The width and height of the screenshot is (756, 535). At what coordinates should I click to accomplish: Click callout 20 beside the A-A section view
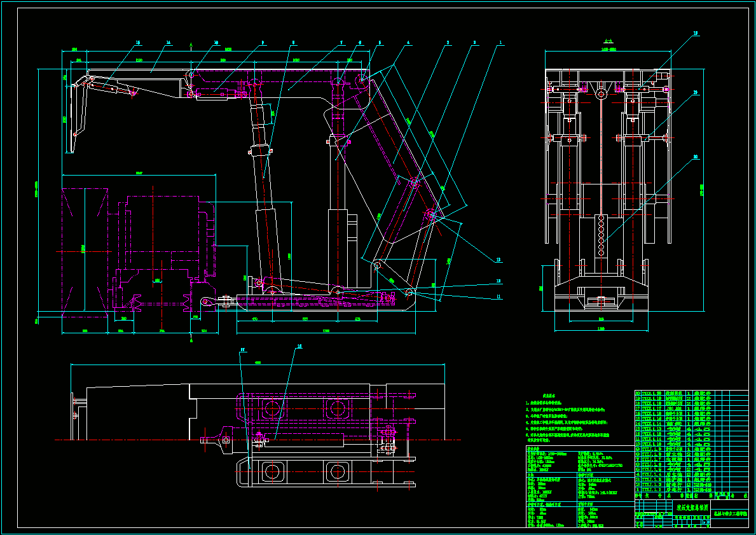click(696, 156)
